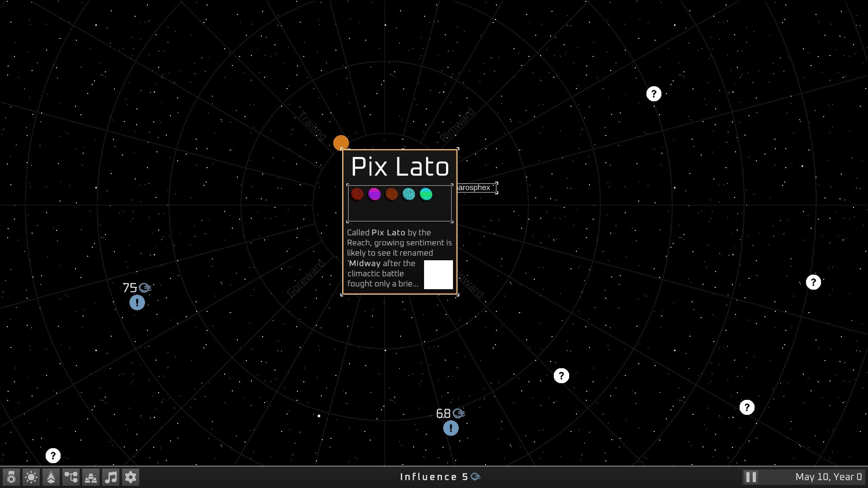Click the exclamation alert near the 75 value
868x488 pixels.
coord(137,303)
